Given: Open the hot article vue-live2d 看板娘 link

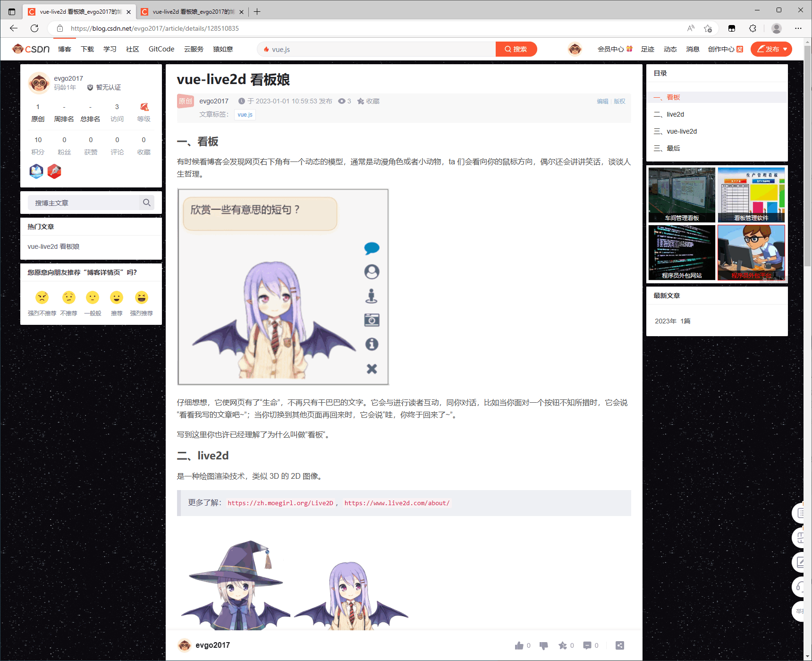Looking at the screenshot, I should tap(53, 246).
